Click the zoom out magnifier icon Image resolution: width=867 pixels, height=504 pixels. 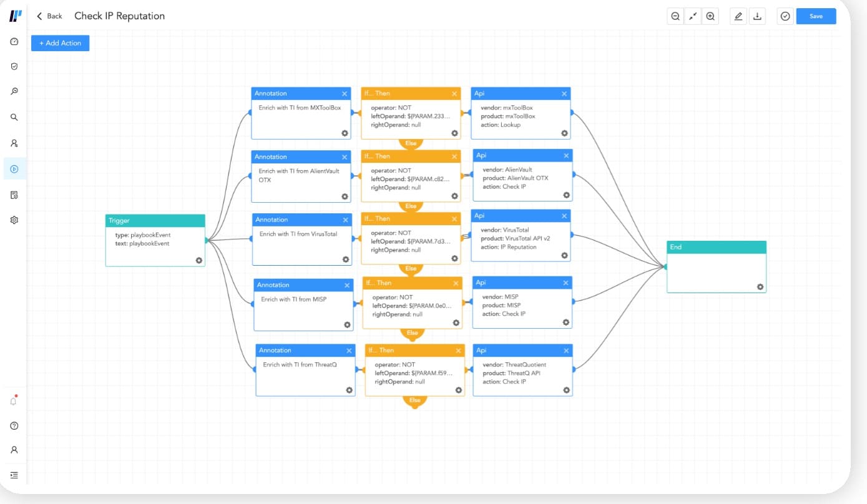675,17
